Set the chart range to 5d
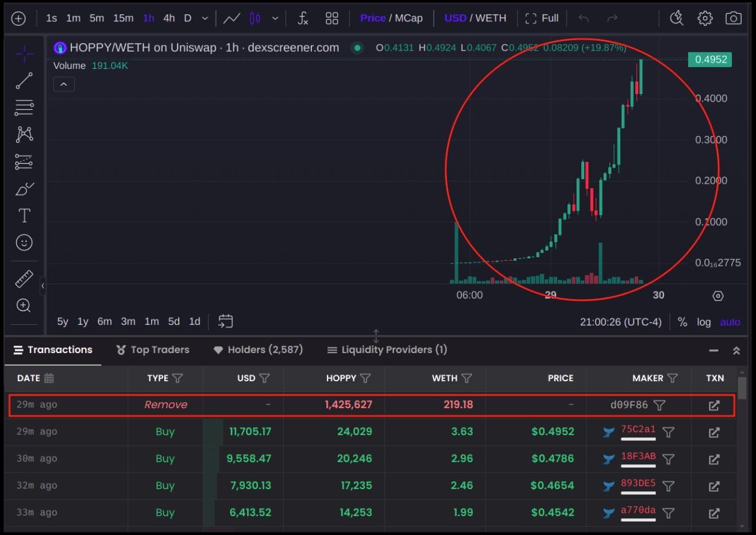 pos(174,321)
